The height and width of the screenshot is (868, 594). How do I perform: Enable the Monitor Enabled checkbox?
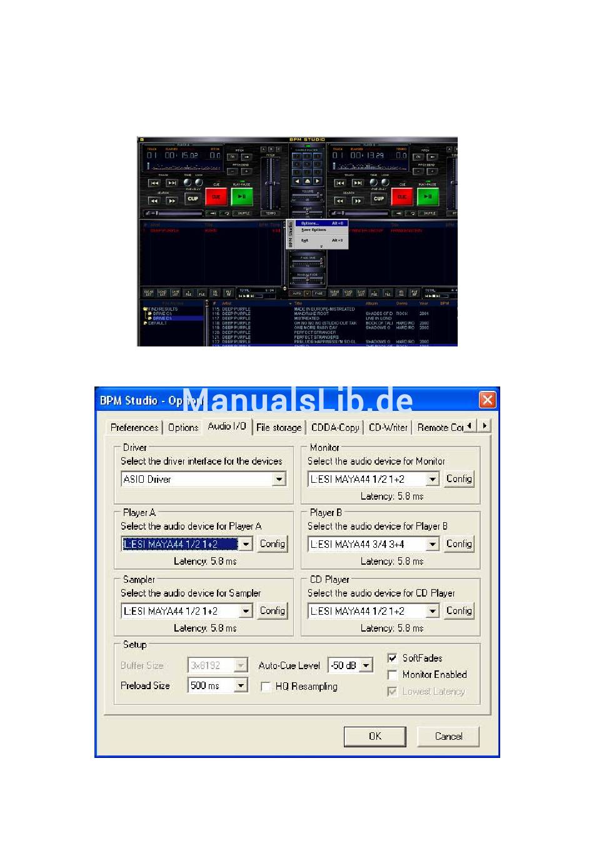[x=392, y=675]
